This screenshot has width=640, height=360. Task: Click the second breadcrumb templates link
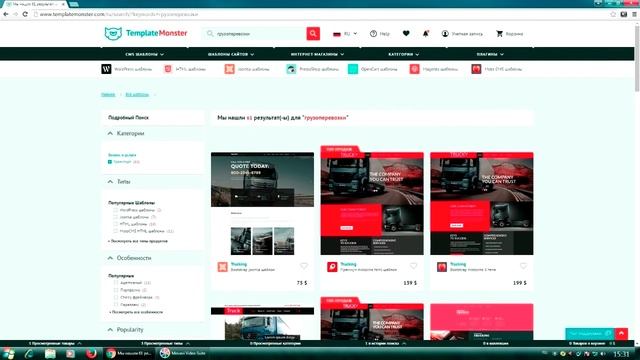tap(137, 95)
